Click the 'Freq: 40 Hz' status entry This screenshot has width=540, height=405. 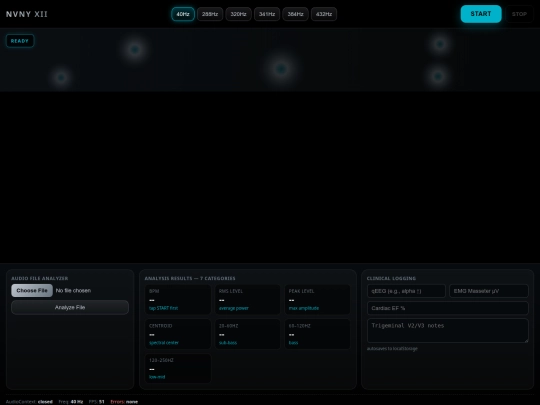[71, 402]
